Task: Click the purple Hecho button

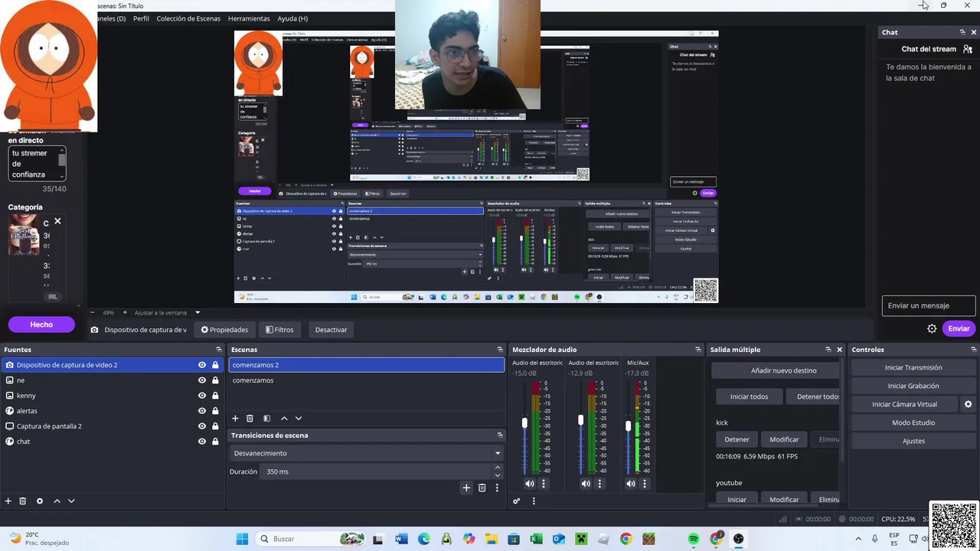Action: [41, 324]
